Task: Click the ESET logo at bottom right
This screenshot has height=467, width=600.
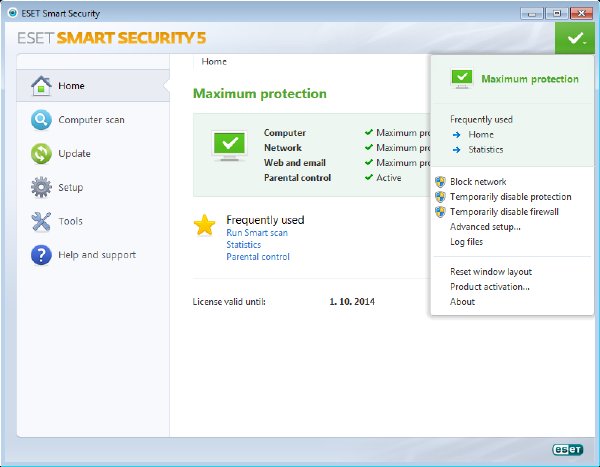Action: click(x=567, y=449)
